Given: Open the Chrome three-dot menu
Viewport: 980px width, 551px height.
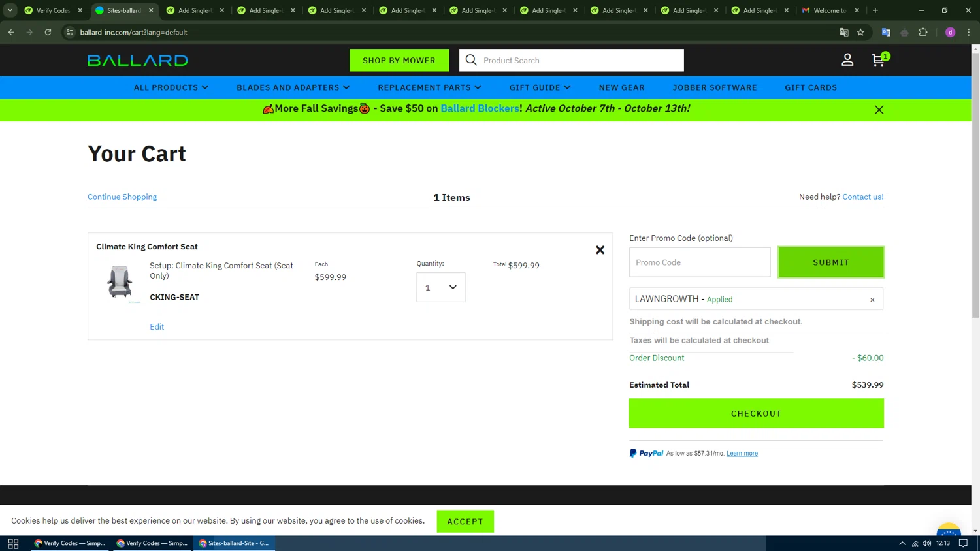Looking at the screenshot, I should point(968,32).
